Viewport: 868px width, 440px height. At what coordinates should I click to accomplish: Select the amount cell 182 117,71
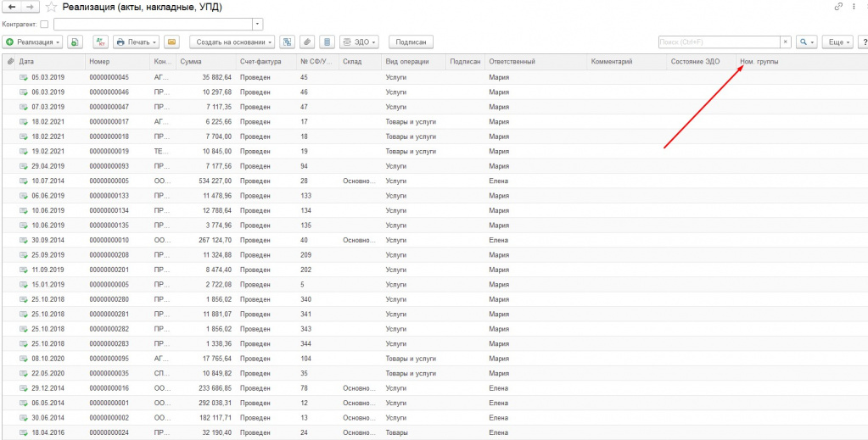coord(215,417)
